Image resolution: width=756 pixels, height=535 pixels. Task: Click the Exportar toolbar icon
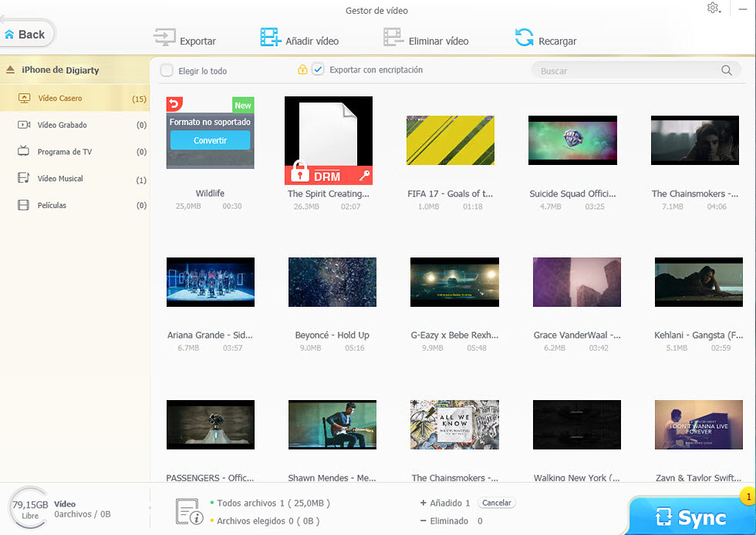(164, 37)
